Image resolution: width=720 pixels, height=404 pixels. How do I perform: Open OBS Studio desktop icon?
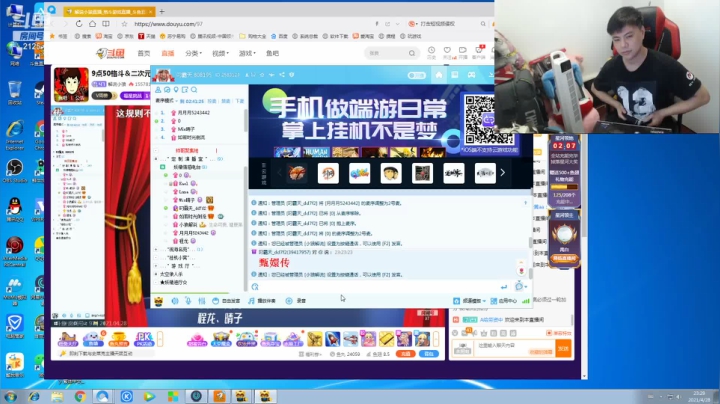(x=15, y=171)
